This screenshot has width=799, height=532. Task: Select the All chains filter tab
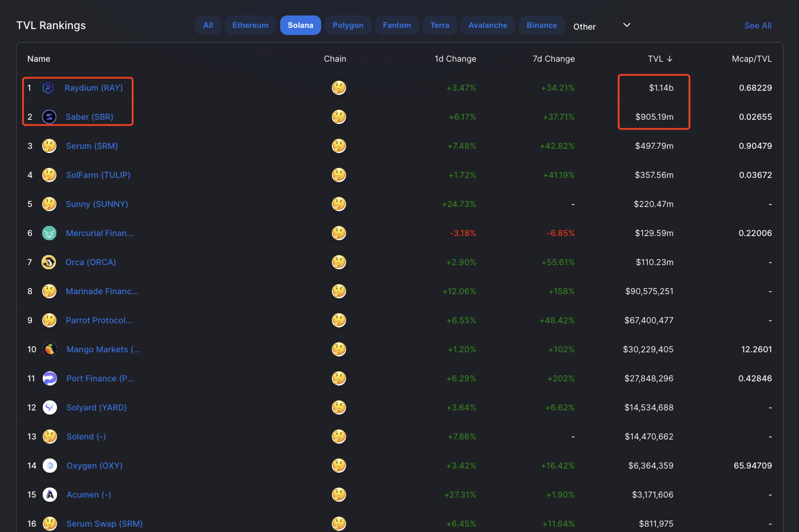[208, 26]
